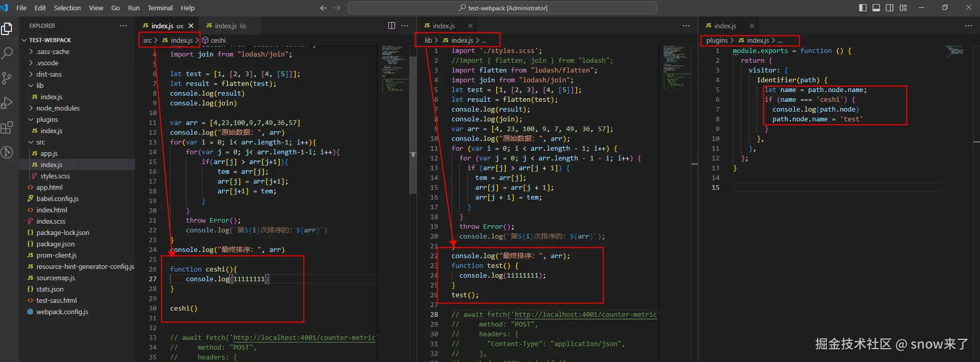The height and width of the screenshot is (362, 980).
Task: Go forward with the navigation arrow
Action: [337, 8]
